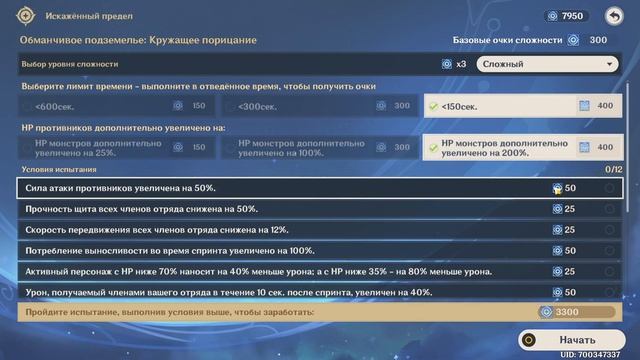Image resolution: width=640 pixels, height=360 pixels.
Task: Select the <150сек. time limit option
Action: click(x=523, y=106)
